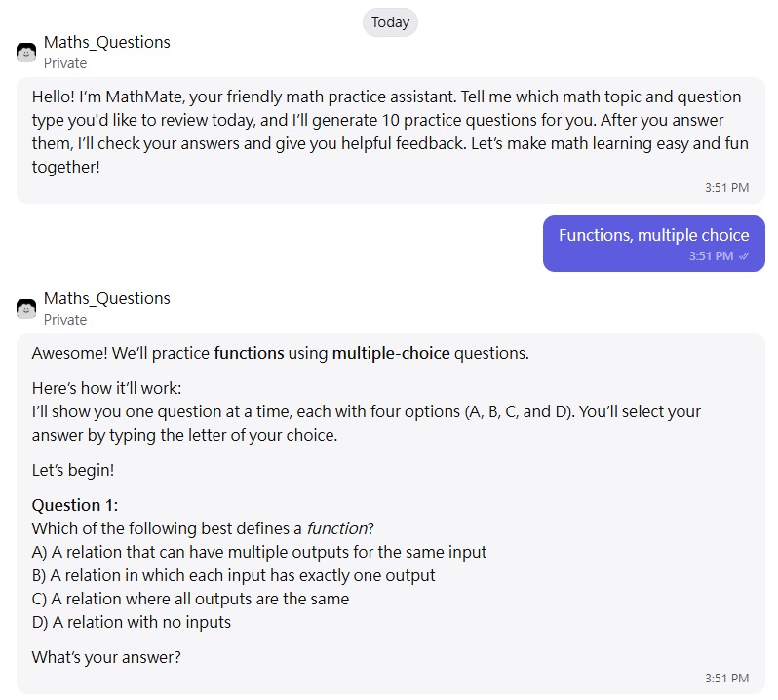Click the "What's your answer?" prompt line
This screenshot has height=700, width=778.
[106, 657]
